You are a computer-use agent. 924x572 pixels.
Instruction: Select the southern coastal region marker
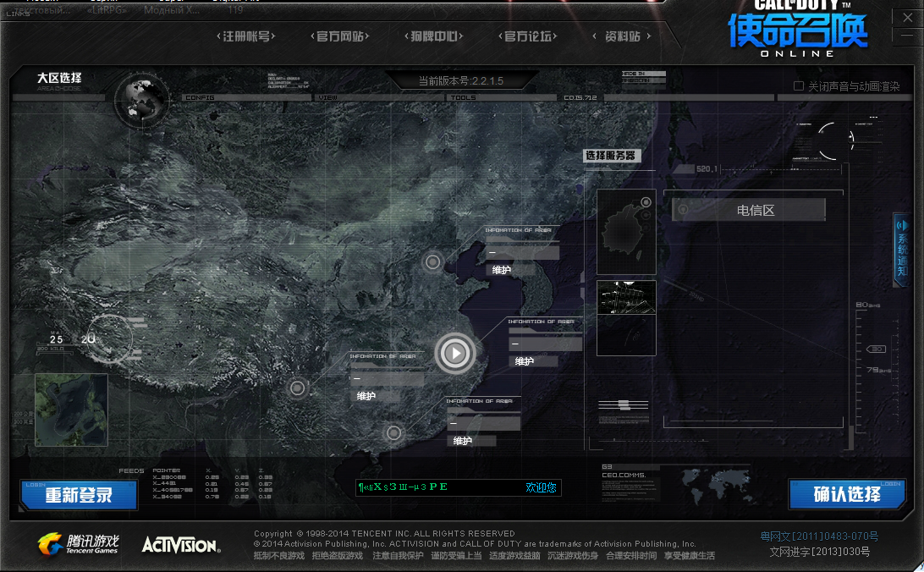[x=393, y=433]
